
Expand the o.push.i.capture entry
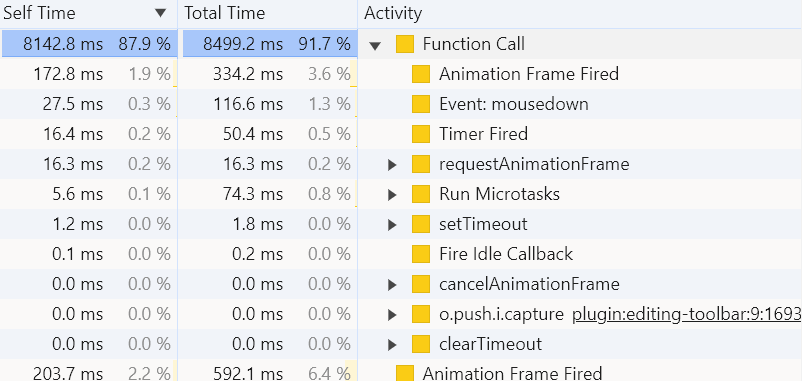tap(392, 315)
